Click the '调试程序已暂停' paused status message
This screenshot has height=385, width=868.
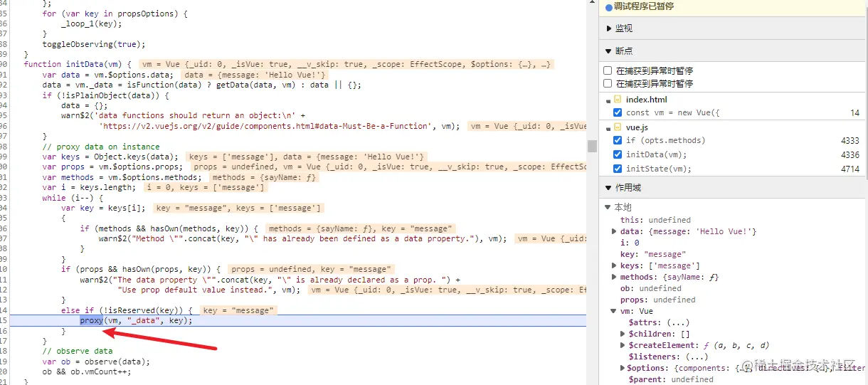pyautogui.click(x=644, y=6)
